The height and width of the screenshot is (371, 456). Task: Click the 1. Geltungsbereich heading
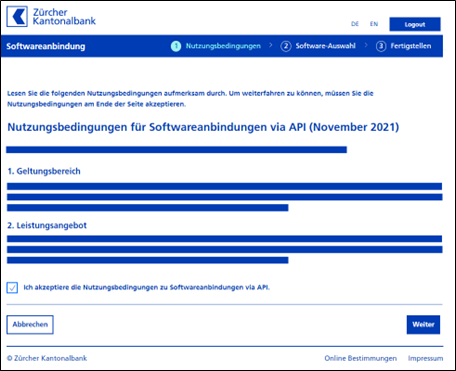[44, 171]
